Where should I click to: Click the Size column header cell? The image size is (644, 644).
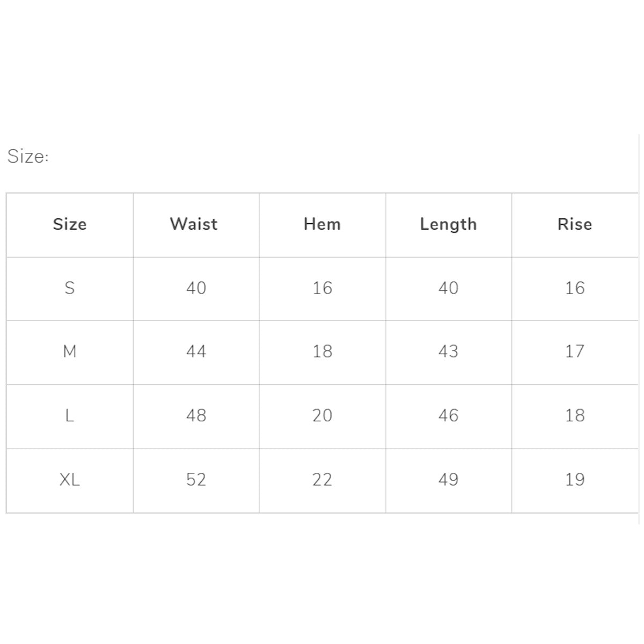pos(70,224)
